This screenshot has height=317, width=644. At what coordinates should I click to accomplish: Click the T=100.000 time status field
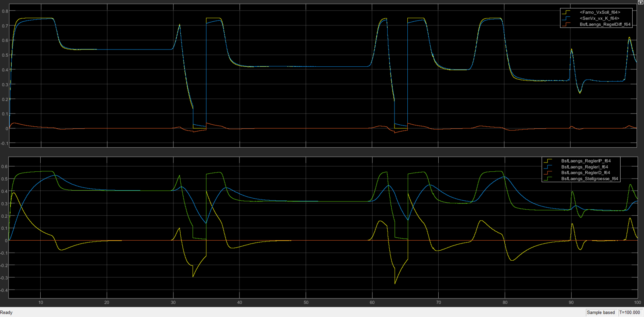pyautogui.click(x=630, y=313)
